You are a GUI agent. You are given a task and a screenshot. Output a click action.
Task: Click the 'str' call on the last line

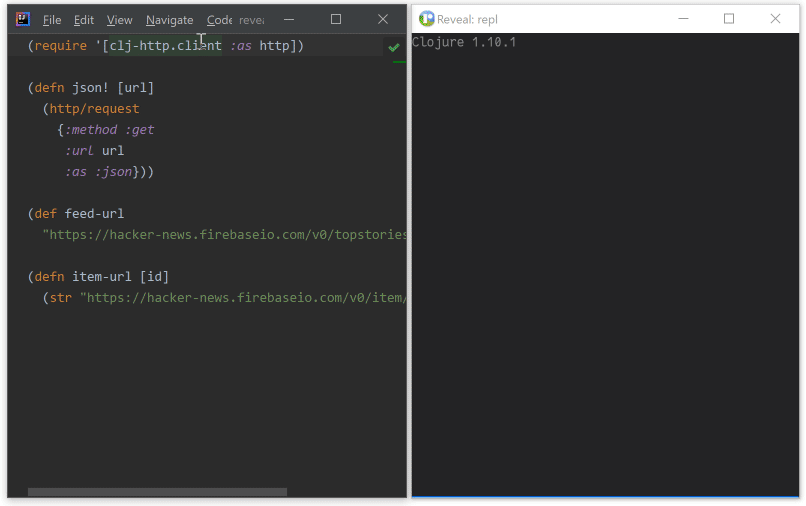tap(61, 298)
